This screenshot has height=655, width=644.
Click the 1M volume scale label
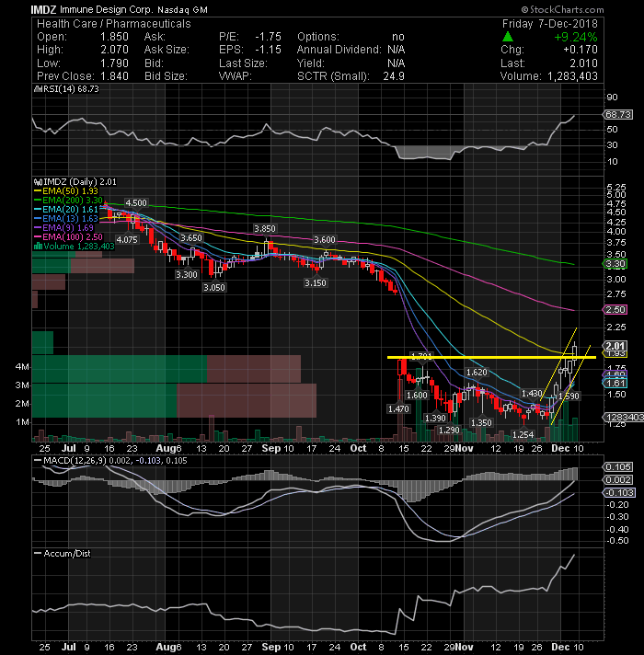pyautogui.click(x=22, y=422)
